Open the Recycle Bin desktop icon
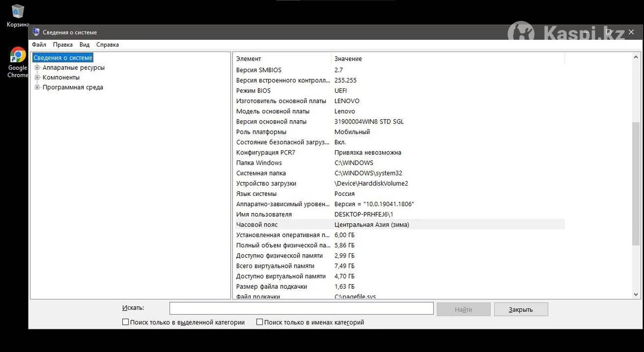The height and width of the screenshot is (352, 644). point(18,15)
